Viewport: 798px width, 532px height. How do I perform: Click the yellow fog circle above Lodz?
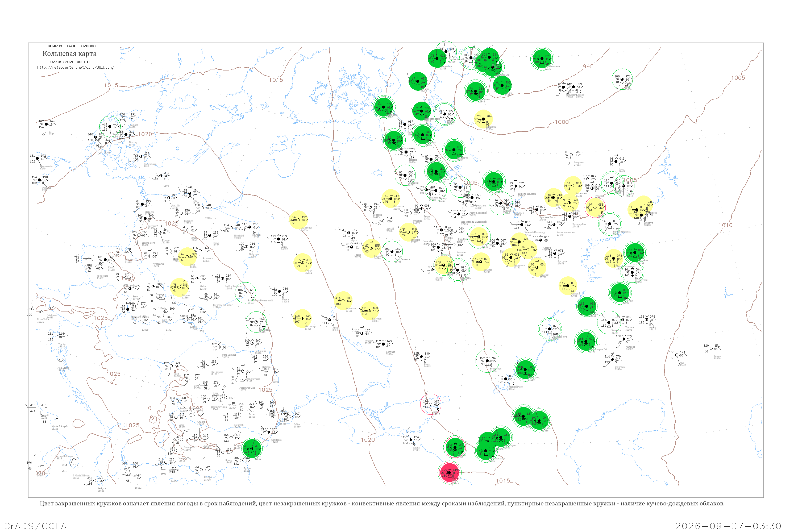(187, 257)
